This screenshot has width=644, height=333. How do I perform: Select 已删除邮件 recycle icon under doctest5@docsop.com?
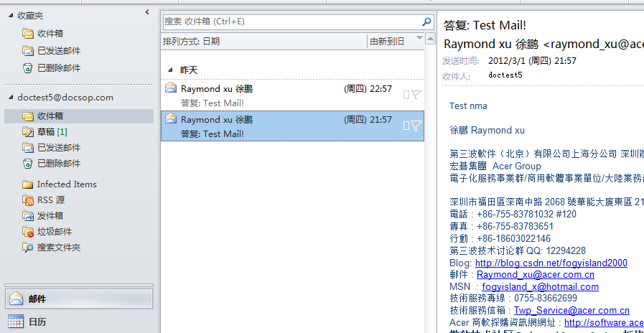28,164
